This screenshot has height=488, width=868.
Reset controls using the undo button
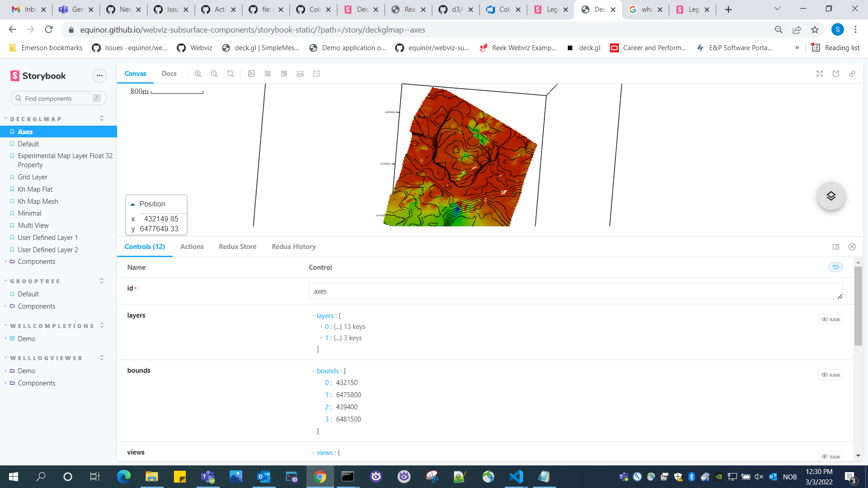[835, 267]
